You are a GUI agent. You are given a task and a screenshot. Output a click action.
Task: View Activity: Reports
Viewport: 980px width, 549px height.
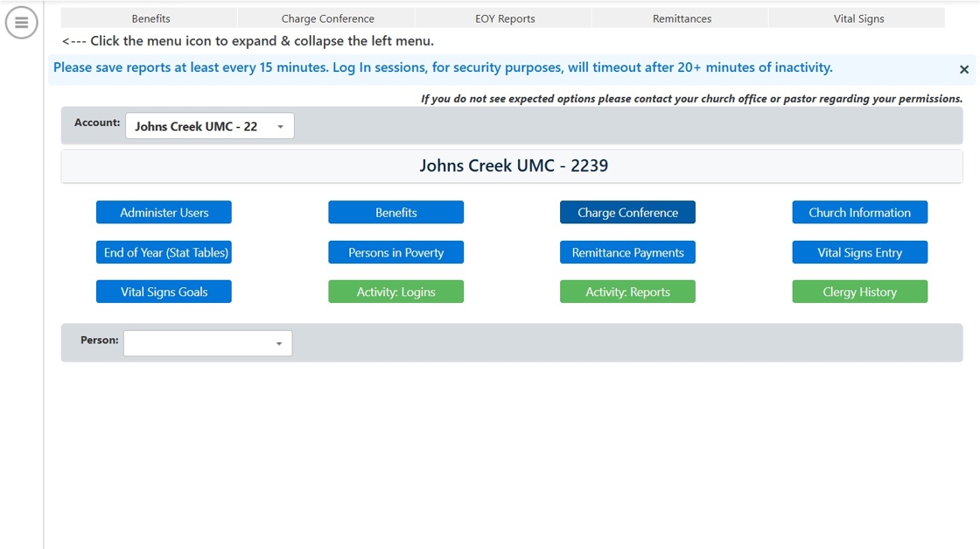[x=627, y=292]
